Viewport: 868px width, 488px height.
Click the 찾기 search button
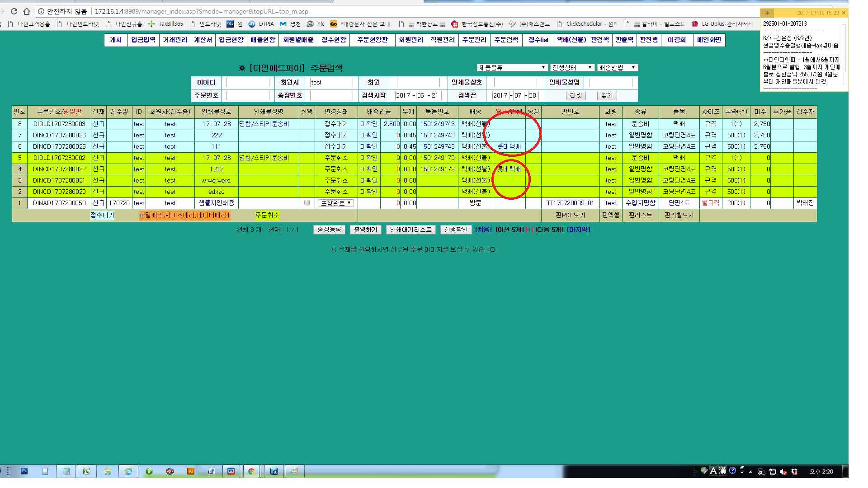[x=607, y=95]
